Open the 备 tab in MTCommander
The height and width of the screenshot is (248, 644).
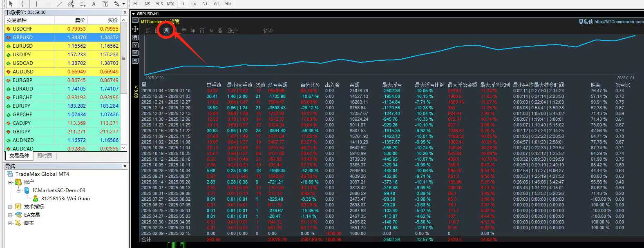(220, 31)
